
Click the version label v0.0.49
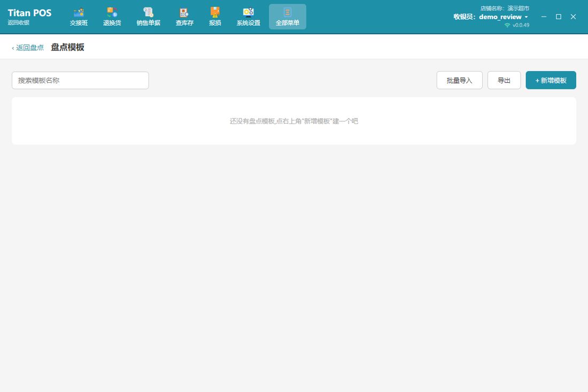pos(521,25)
